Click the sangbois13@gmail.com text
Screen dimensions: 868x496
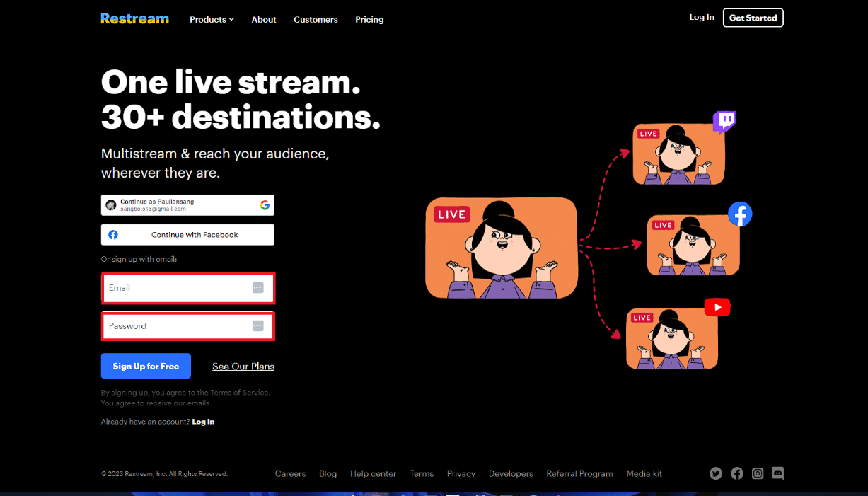tap(153, 209)
